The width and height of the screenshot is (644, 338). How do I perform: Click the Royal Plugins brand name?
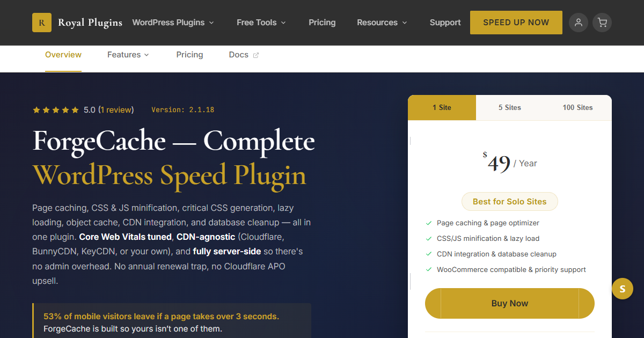click(x=90, y=23)
